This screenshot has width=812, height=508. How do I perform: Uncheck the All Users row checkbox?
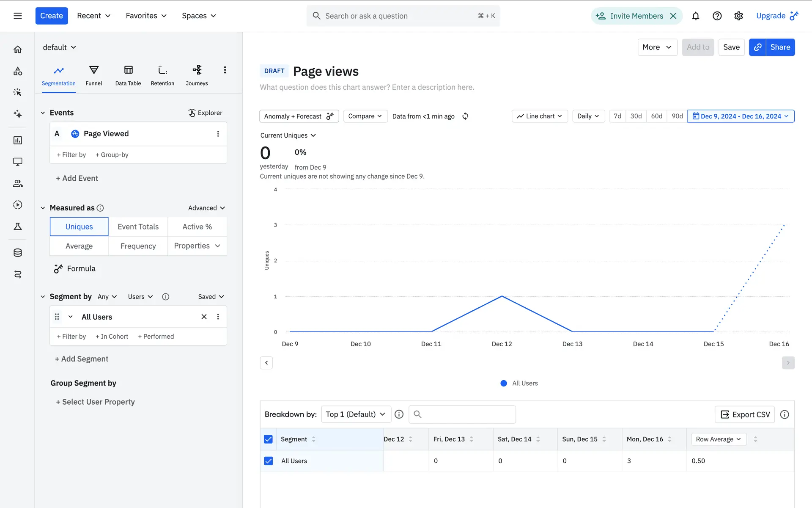point(268,461)
